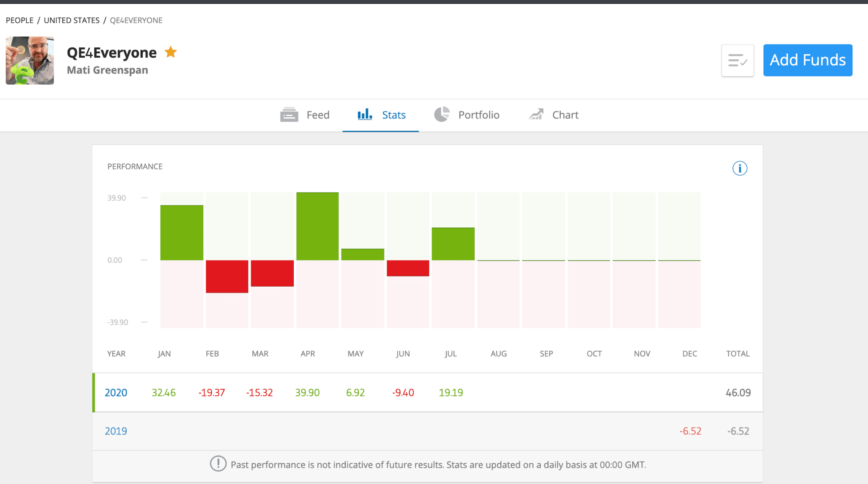This screenshot has width=868, height=484.
Task: Click the Feed tab icon
Action: point(289,115)
